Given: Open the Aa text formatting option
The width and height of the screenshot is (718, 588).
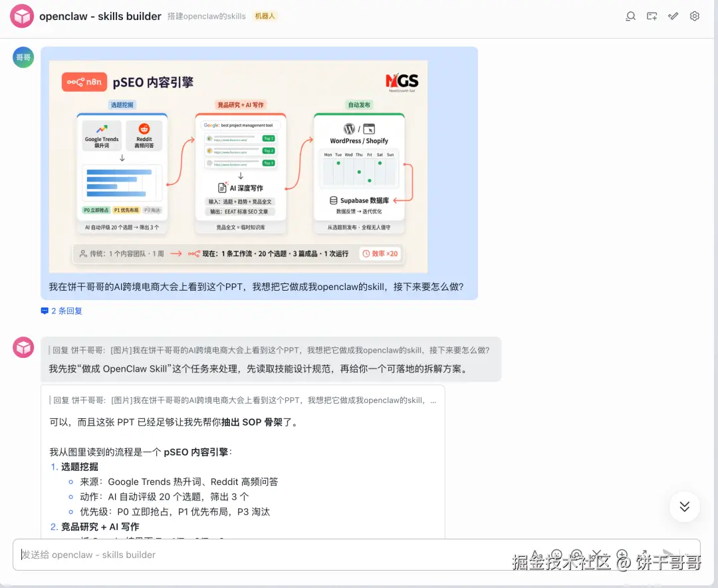Looking at the screenshot, I should tap(537, 554).
